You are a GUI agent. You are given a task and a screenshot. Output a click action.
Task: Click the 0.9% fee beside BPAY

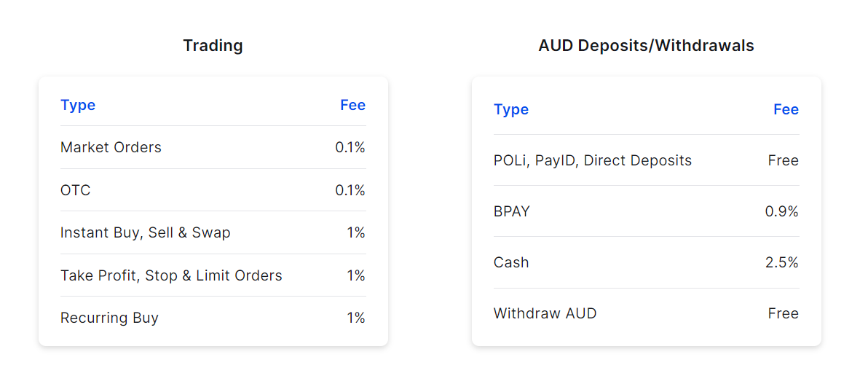781,211
